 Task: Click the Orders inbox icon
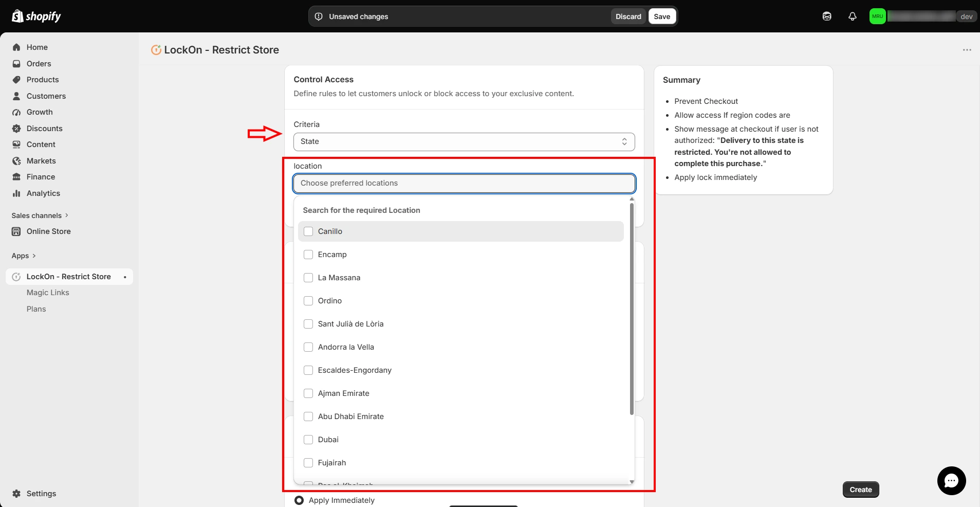point(16,64)
